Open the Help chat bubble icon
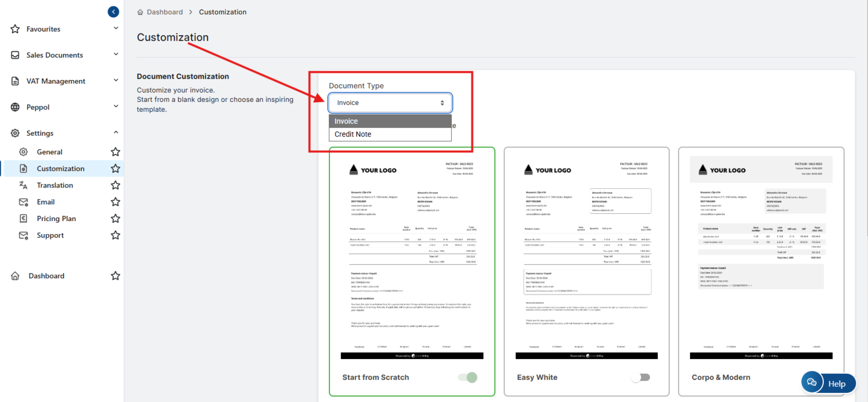Viewport: 868px width, 402px height. tap(812, 382)
